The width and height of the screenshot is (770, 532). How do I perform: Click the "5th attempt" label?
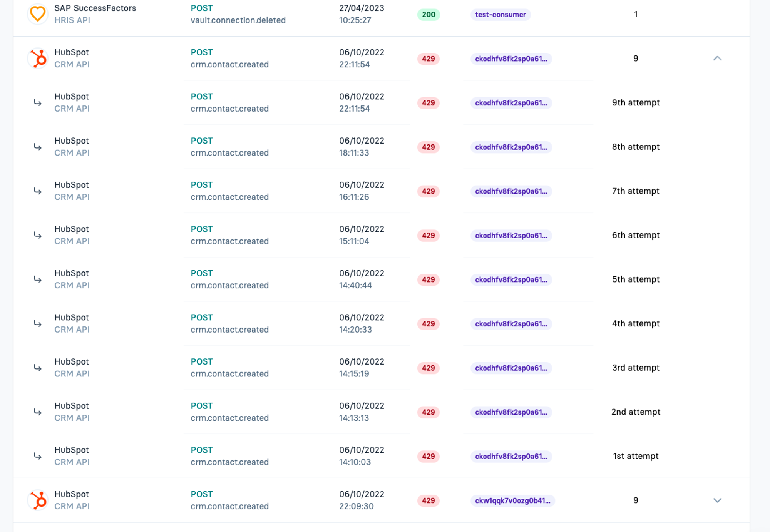click(x=636, y=279)
